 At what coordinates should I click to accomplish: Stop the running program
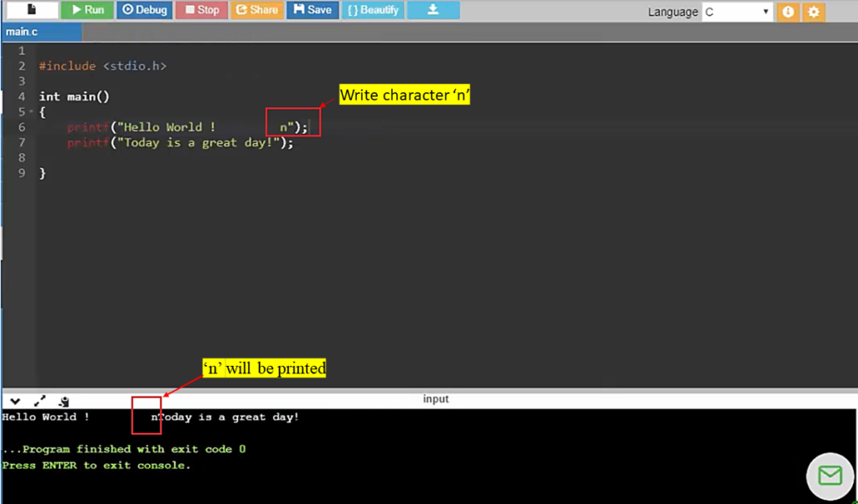[x=201, y=10]
